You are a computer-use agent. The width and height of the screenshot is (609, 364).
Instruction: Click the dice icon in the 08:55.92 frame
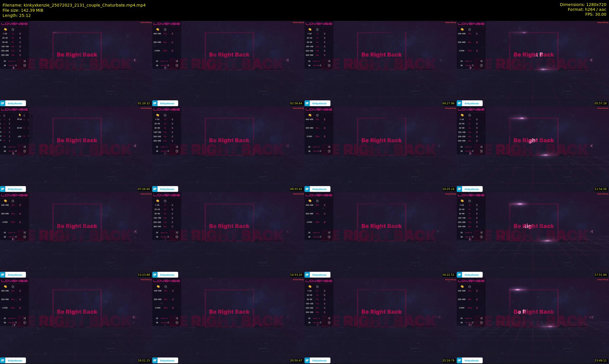177,151
